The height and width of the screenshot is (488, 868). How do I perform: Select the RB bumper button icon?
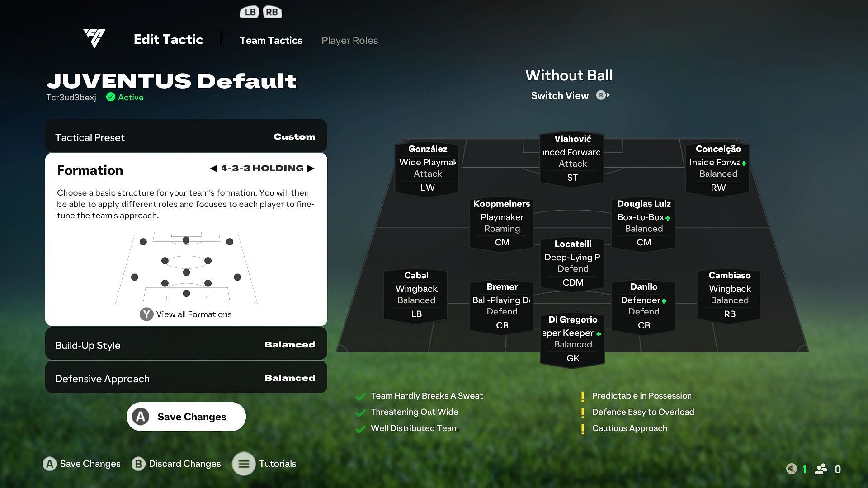[x=272, y=12]
